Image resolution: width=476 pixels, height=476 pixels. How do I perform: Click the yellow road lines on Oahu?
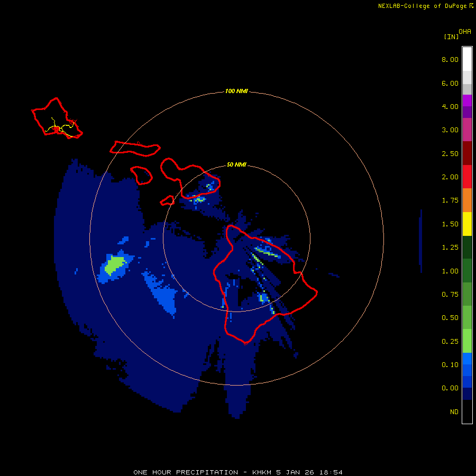[x=60, y=128]
